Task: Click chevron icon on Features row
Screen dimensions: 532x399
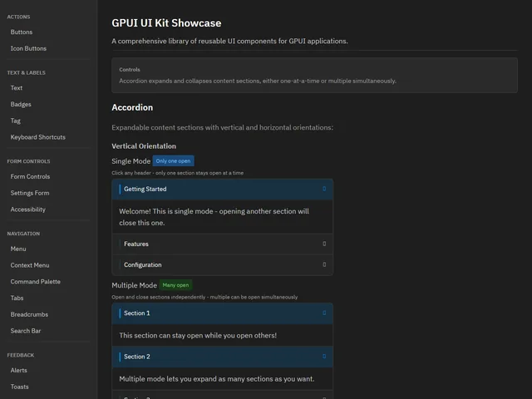Action: [324, 244]
